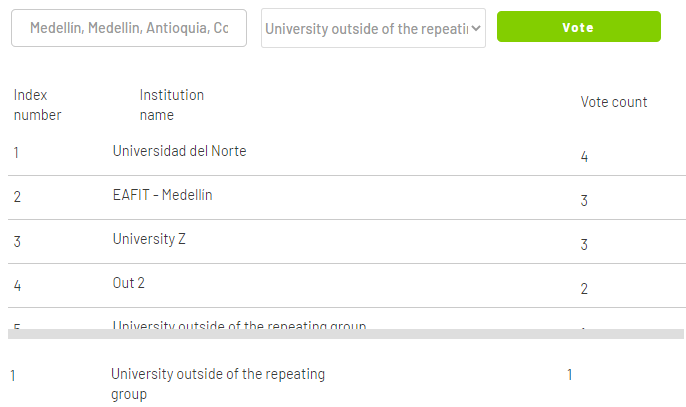686x407 pixels.
Task: Click index number 4 beside Out 2
Action: [x=17, y=285]
